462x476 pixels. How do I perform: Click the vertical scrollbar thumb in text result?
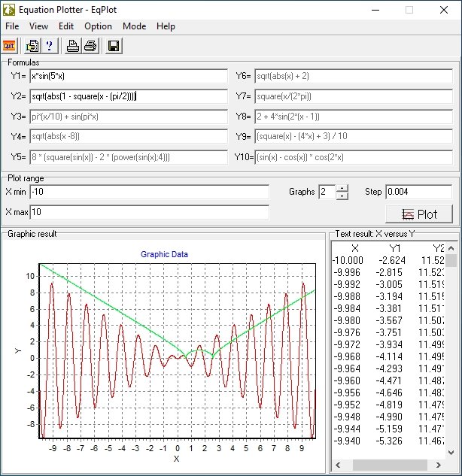click(451, 261)
